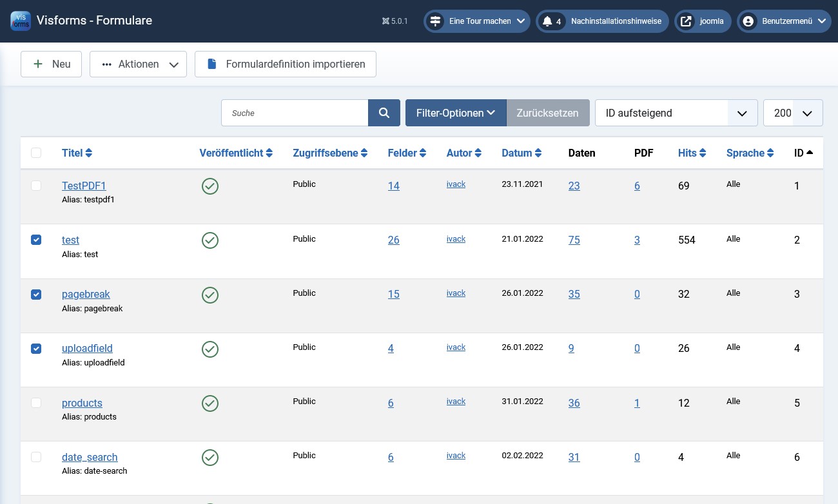
Task: Toggle published status icon for TestPDF1
Action: 210,186
